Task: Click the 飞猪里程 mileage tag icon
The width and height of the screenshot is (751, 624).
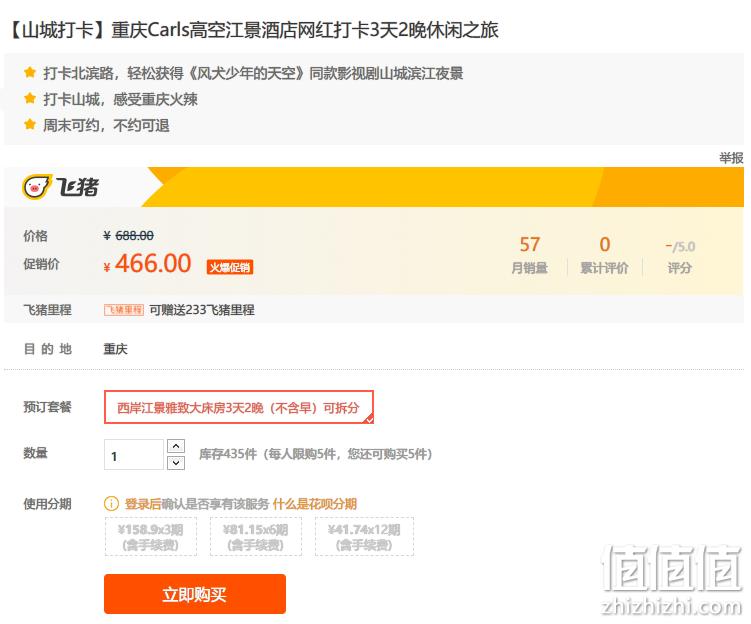Action: (x=124, y=310)
